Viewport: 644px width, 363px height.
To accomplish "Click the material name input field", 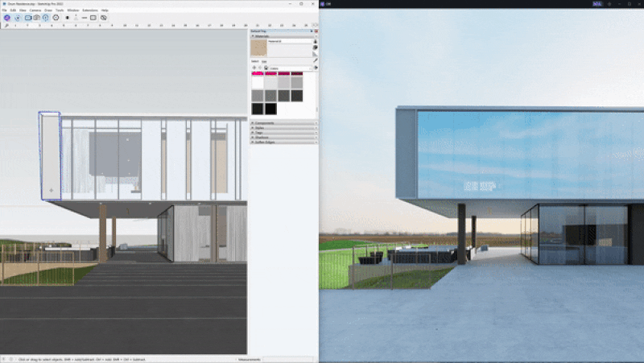I will pos(290,41).
